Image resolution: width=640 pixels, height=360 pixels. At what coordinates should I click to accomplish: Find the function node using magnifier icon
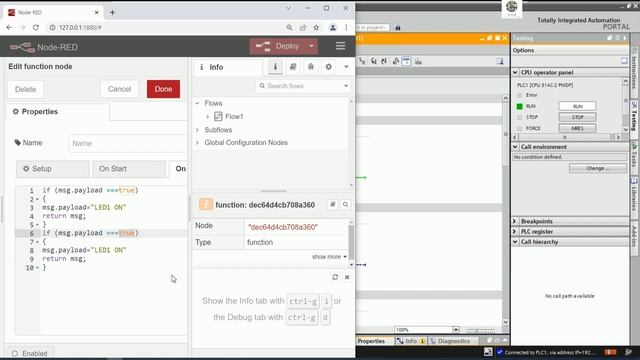coord(345,204)
